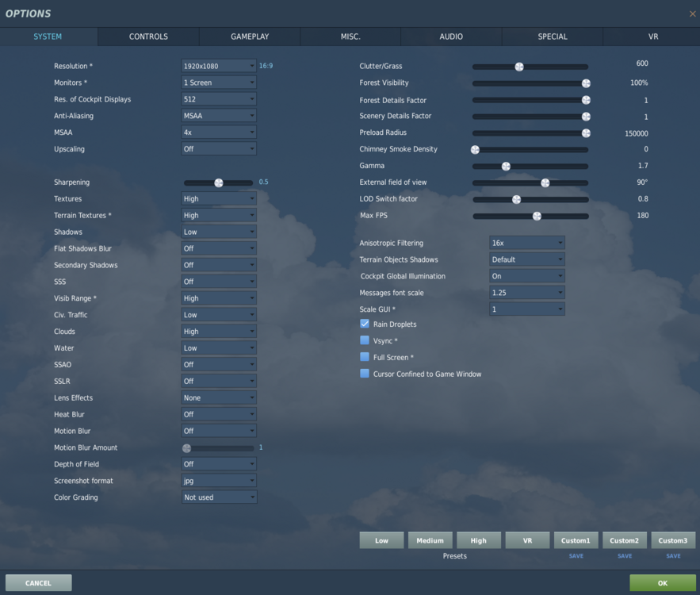The image size is (700, 595).
Task: Open the Messages font scale dropdown
Action: [x=527, y=292]
